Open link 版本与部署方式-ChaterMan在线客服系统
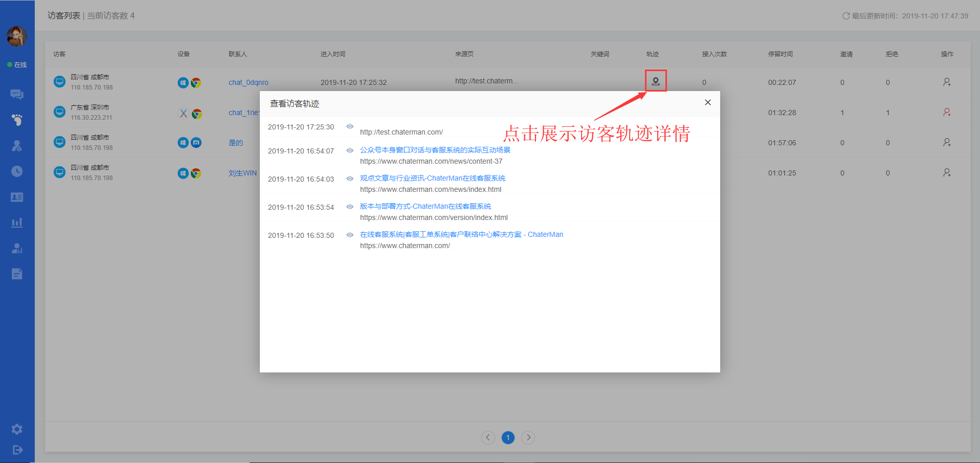The image size is (980, 463). coord(425,206)
